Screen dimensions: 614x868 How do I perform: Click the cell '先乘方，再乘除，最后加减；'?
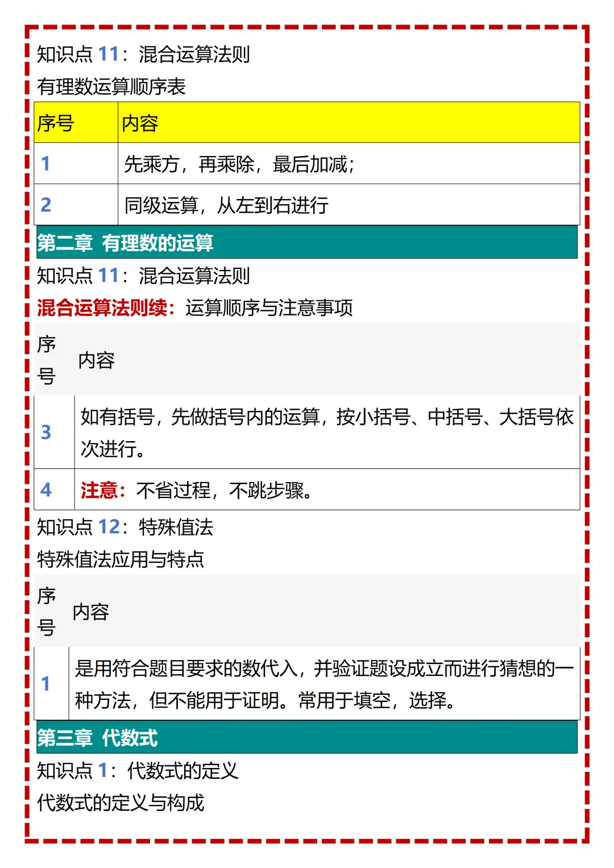pyautogui.click(x=349, y=164)
